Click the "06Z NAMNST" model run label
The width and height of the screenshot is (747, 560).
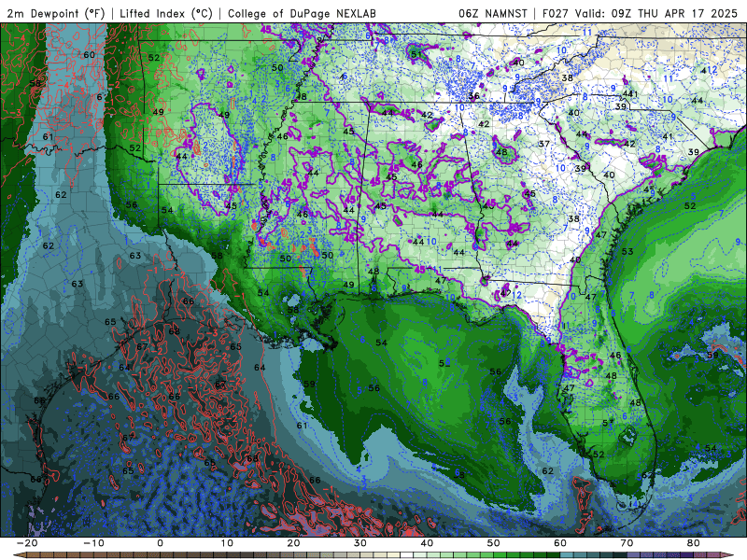coord(493,13)
